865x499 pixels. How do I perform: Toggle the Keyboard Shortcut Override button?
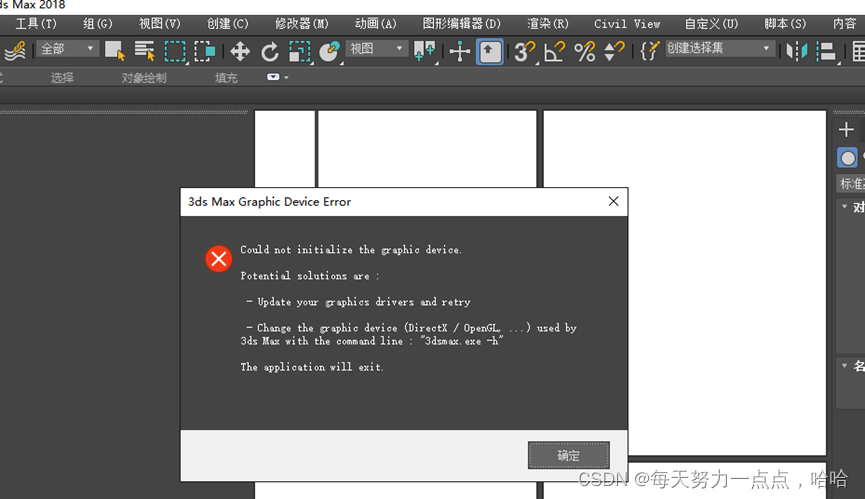(x=489, y=52)
